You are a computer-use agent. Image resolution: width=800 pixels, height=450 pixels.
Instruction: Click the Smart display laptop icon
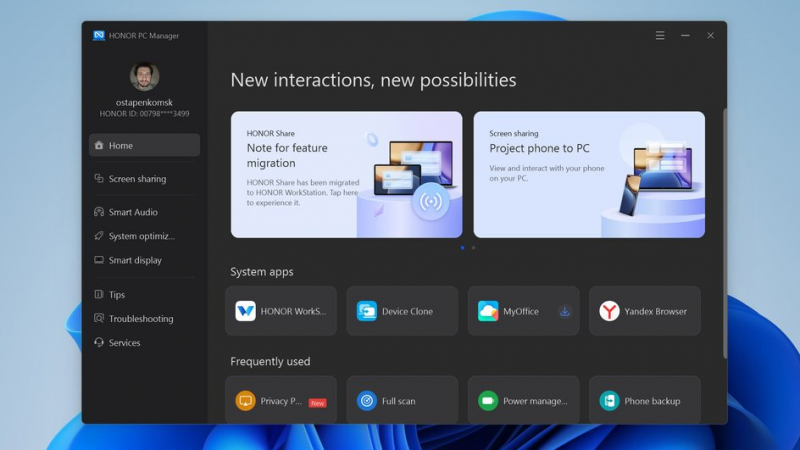pyautogui.click(x=99, y=260)
